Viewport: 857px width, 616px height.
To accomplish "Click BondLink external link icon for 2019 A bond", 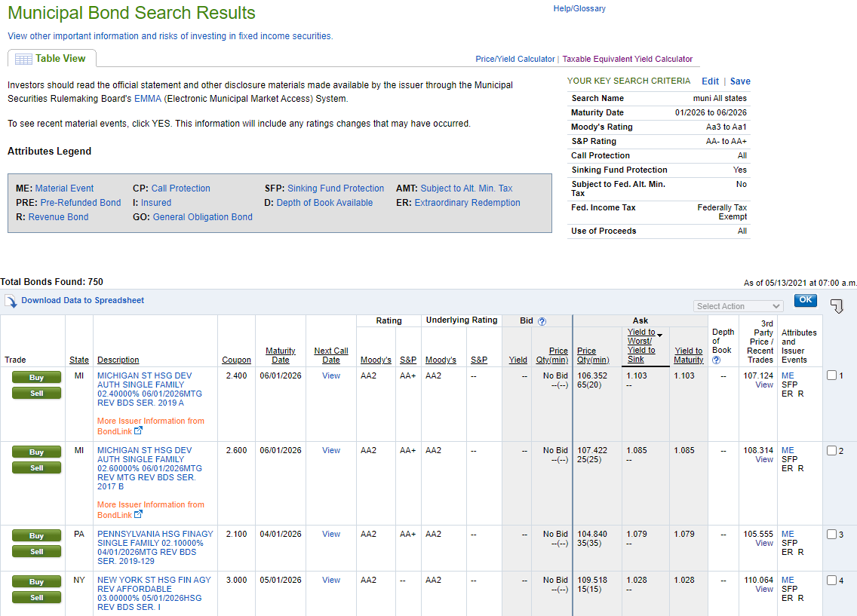I will point(138,431).
